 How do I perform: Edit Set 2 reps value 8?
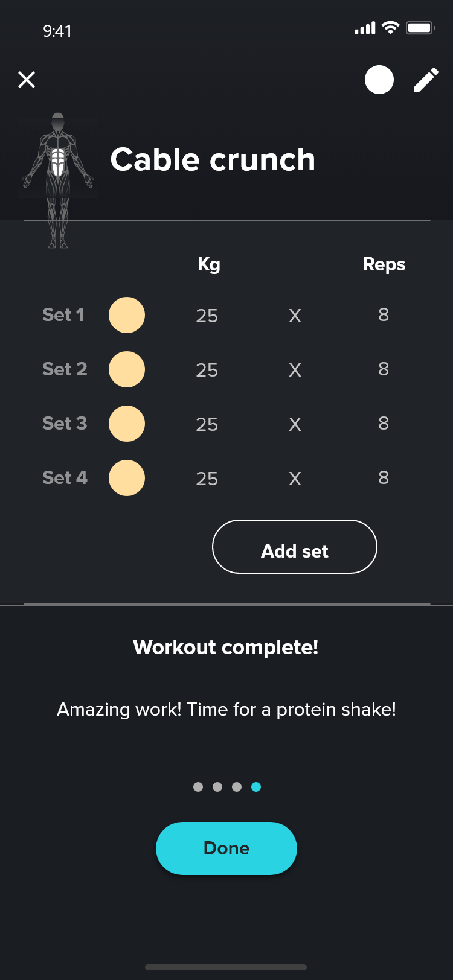click(384, 369)
